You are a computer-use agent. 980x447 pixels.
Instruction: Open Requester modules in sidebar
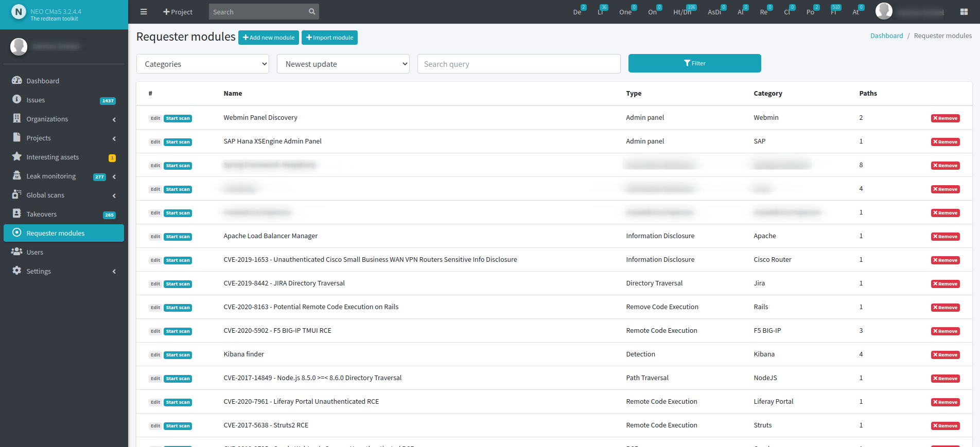pyautogui.click(x=64, y=233)
